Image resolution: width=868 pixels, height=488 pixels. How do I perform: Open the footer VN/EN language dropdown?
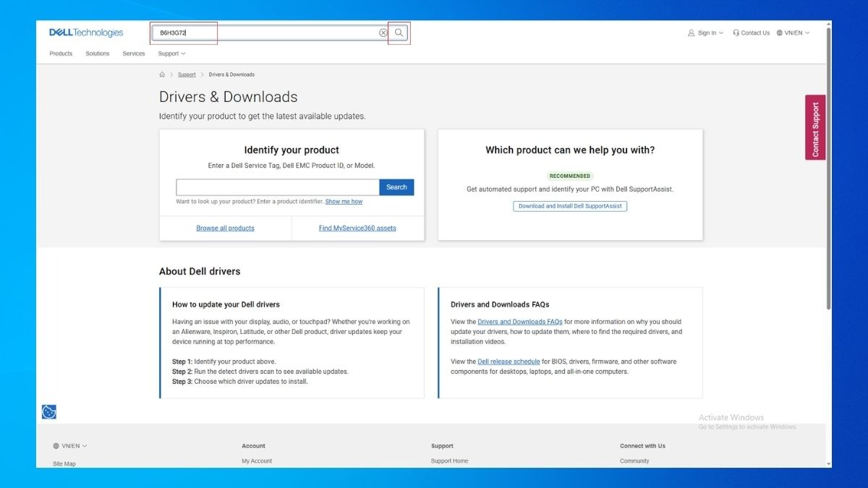[70, 446]
